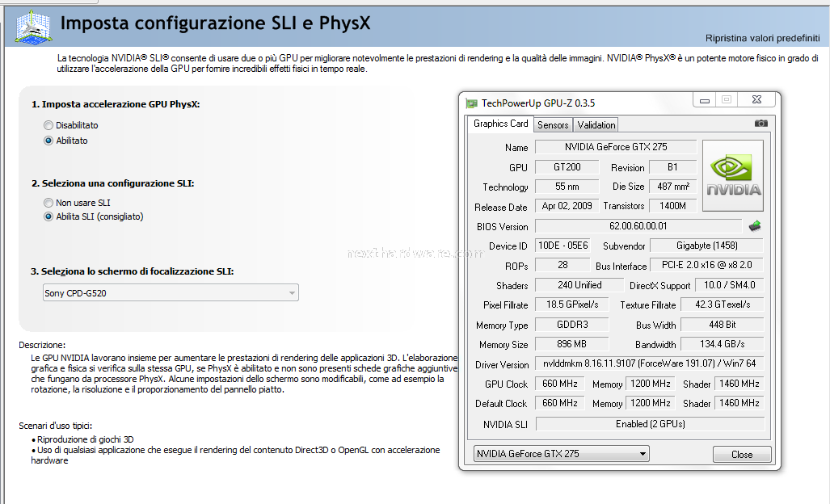Image resolution: width=830 pixels, height=504 pixels.
Task: Click the Bus Width value 448 Bit
Action: (723, 325)
